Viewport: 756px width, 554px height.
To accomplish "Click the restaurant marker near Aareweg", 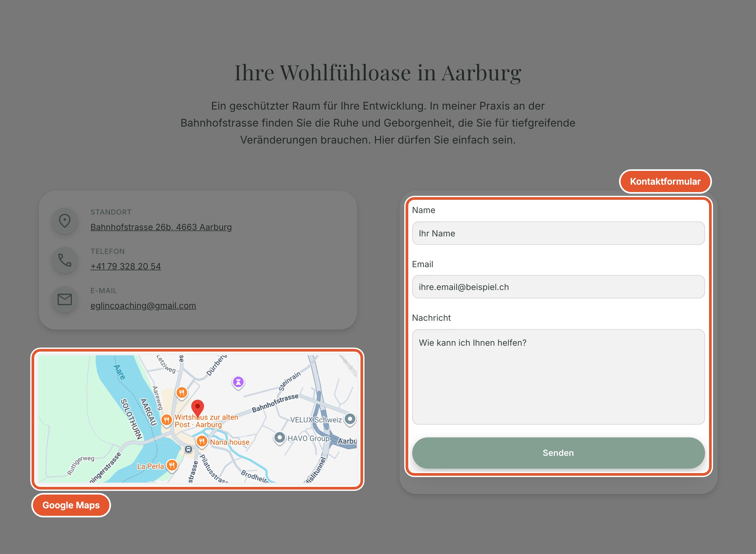I will [x=181, y=392].
